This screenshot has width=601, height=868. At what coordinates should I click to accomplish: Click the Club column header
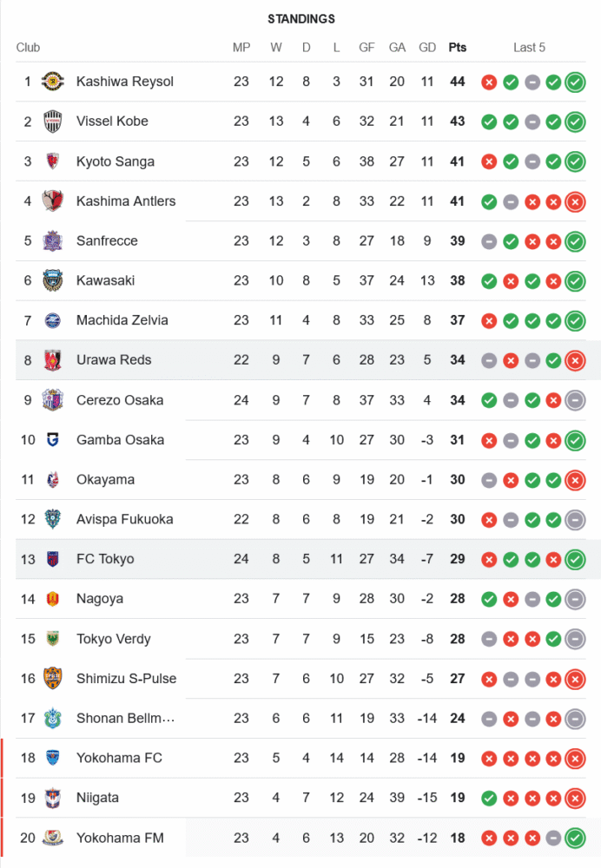coord(28,48)
